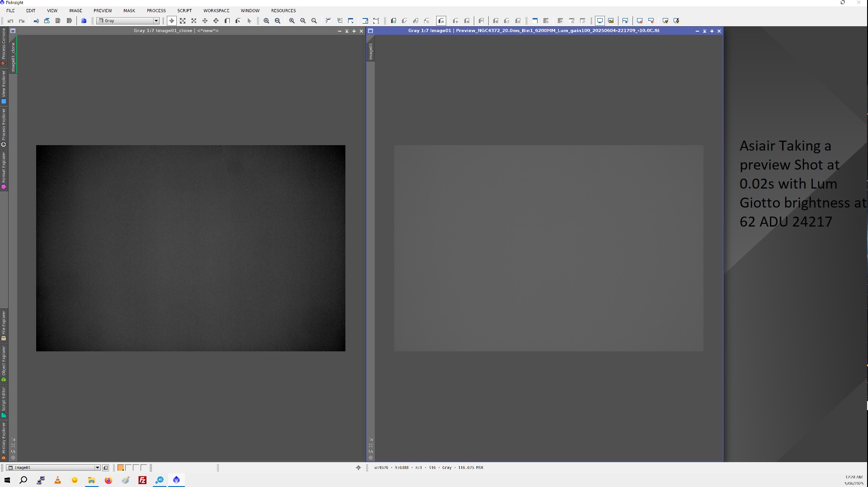
Task: Shade the Image01_clone window
Action: click(347, 31)
